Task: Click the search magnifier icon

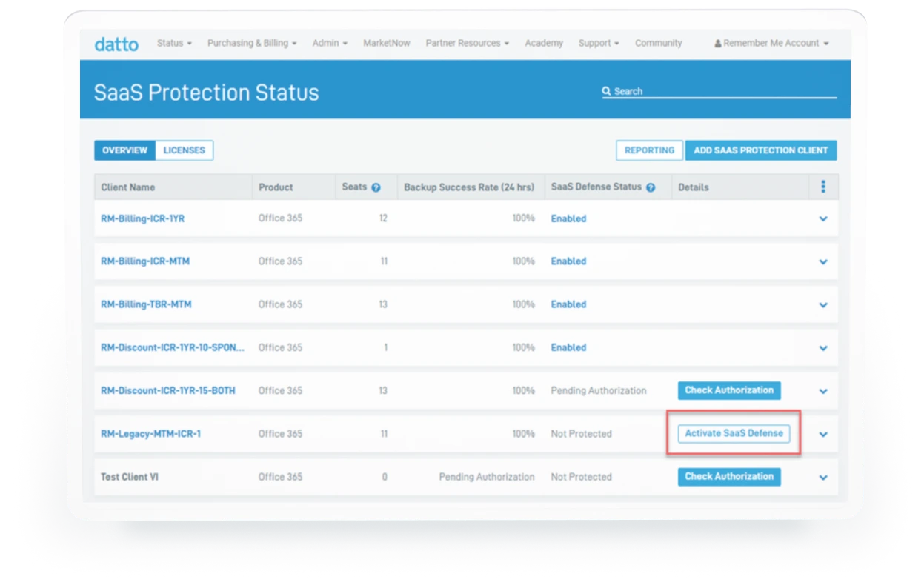Action: (x=606, y=91)
